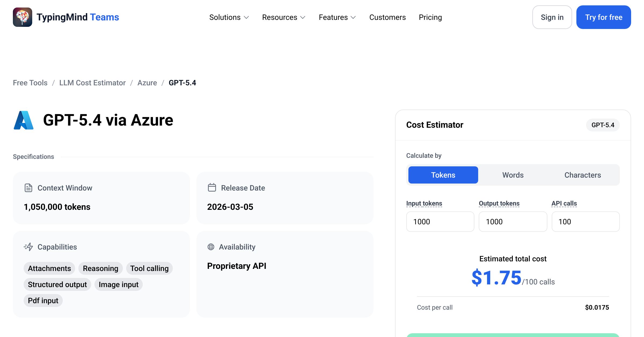Click the Context Window document icon
The height and width of the screenshot is (337, 644).
click(28, 188)
